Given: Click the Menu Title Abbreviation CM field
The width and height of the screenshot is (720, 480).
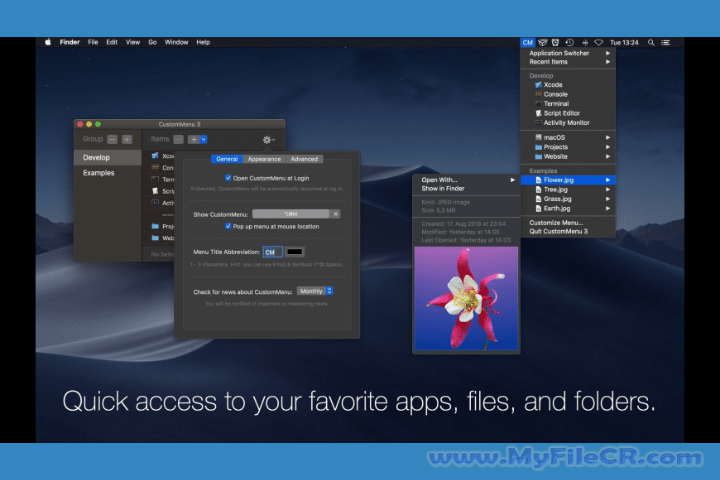Looking at the screenshot, I should click(x=273, y=252).
